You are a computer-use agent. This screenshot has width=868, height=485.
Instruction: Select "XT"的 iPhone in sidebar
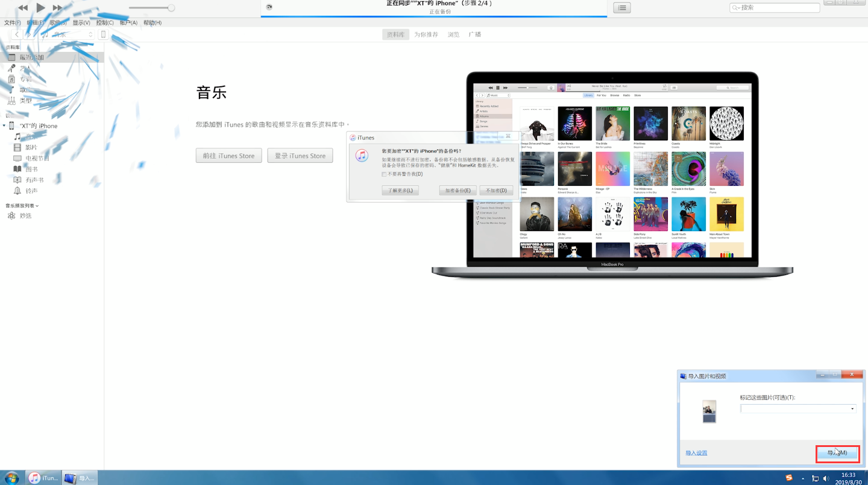click(x=39, y=125)
